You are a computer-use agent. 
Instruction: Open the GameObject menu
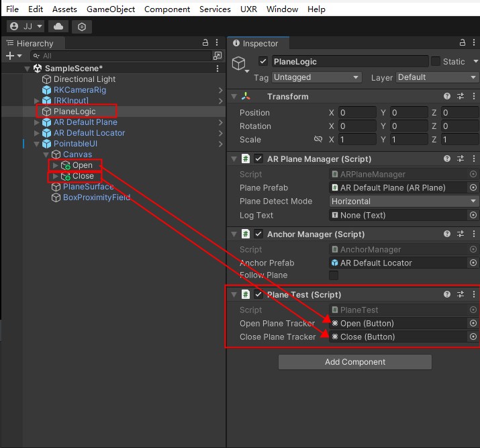point(111,9)
